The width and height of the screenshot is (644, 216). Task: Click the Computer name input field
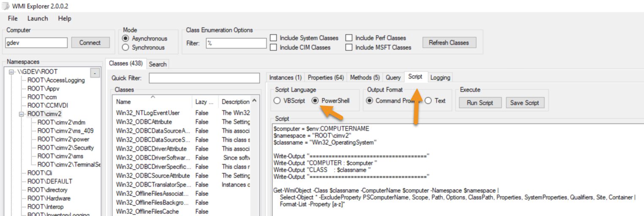coord(36,43)
